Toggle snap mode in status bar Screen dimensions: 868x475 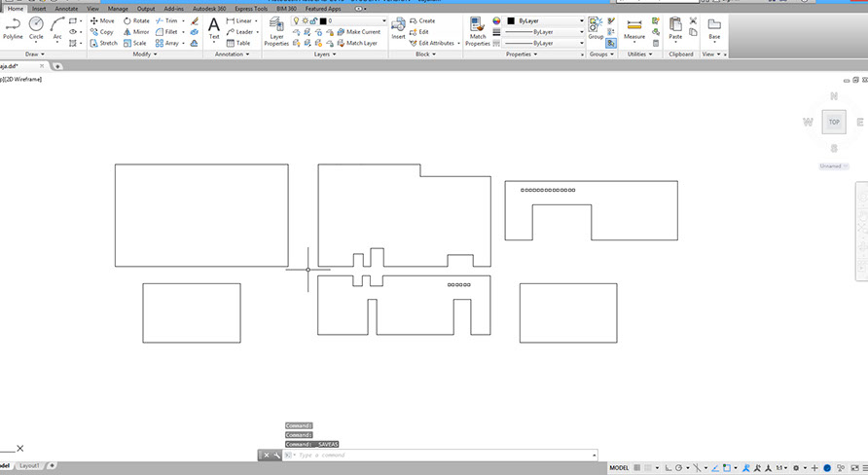[x=648, y=468]
